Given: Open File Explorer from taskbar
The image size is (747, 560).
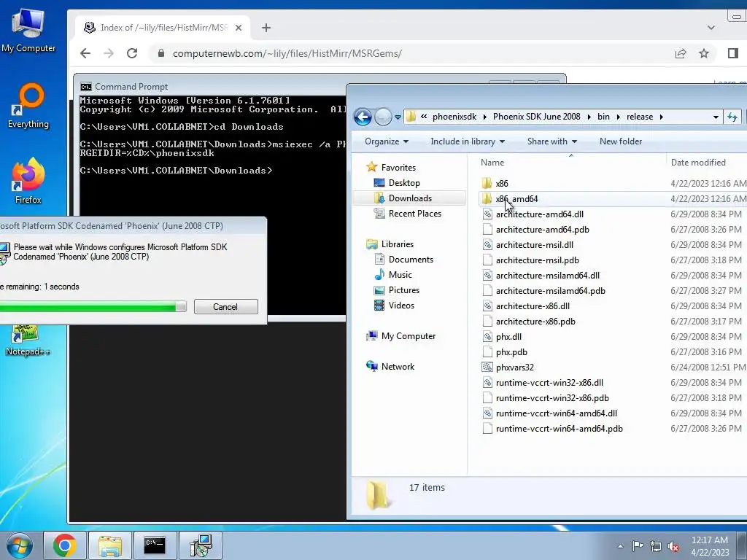Looking at the screenshot, I should 109,545.
